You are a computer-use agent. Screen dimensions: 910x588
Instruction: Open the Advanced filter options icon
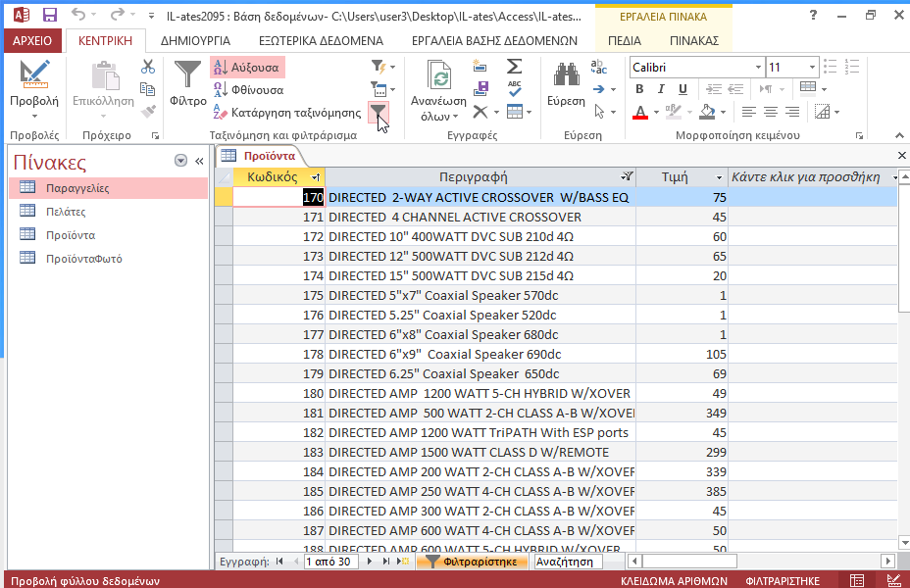[382, 89]
